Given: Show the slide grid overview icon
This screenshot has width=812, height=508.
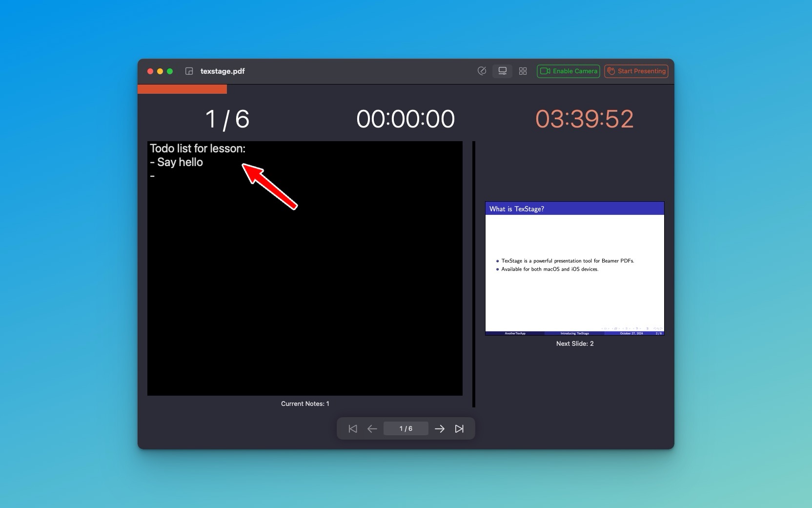Looking at the screenshot, I should point(523,71).
